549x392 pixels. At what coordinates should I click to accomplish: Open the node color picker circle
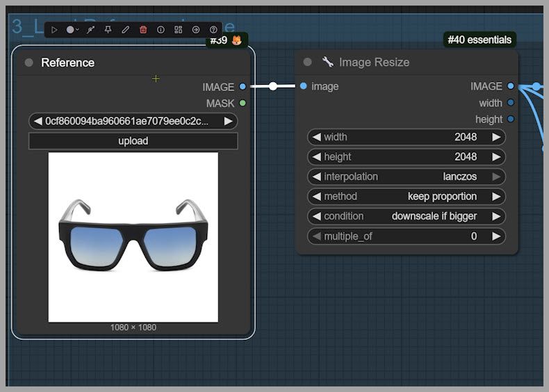click(70, 30)
